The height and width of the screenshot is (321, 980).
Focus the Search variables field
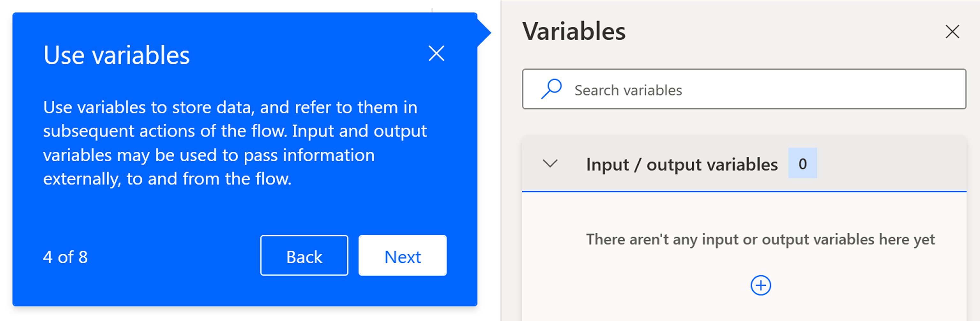click(744, 89)
